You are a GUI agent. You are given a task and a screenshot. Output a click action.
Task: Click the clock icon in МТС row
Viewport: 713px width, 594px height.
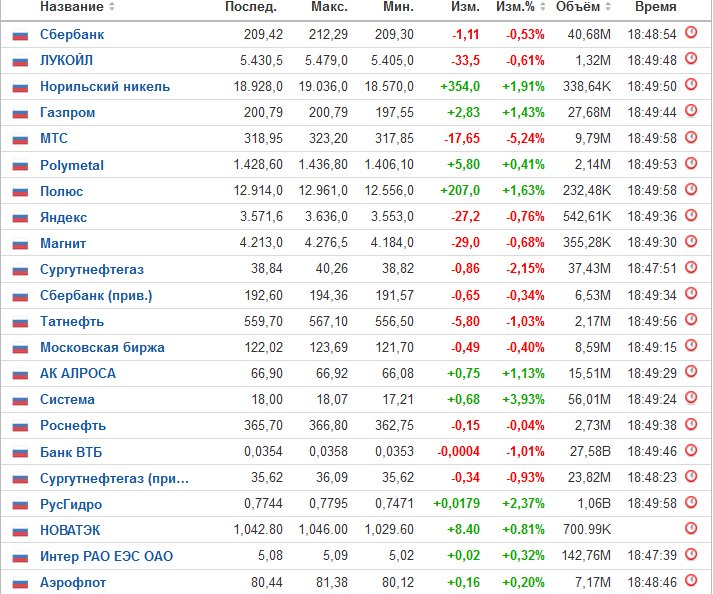coord(691,137)
